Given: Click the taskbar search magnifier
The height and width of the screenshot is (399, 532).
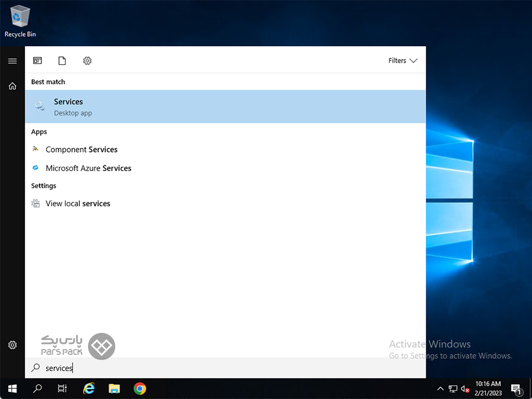Looking at the screenshot, I should [37, 388].
